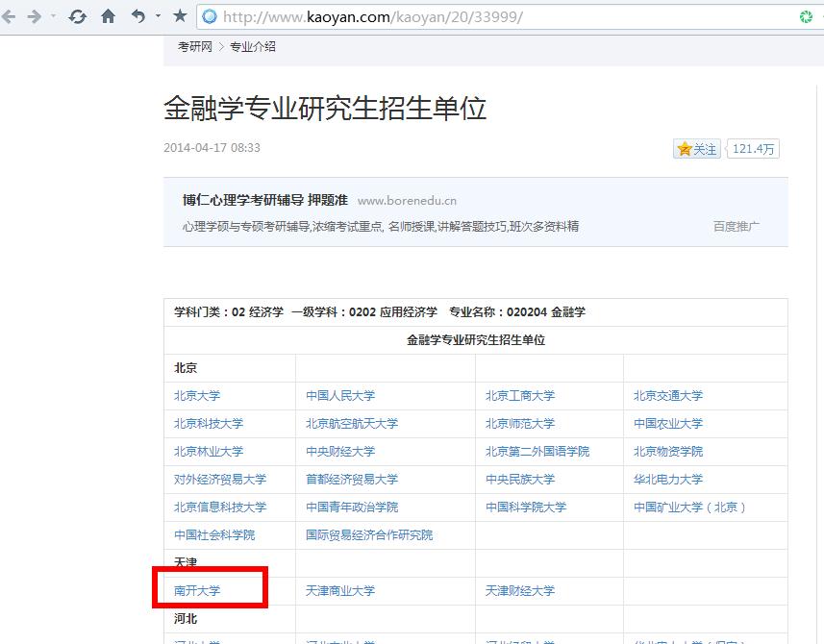Go to the browser home page
This screenshot has height=644, width=824.
pyautogui.click(x=107, y=15)
